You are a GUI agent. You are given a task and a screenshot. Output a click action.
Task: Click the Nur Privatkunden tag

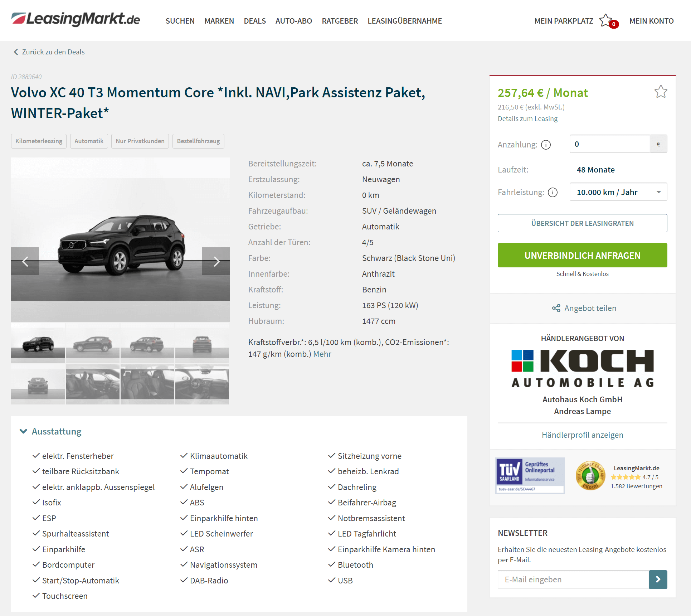[x=140, y=141]
